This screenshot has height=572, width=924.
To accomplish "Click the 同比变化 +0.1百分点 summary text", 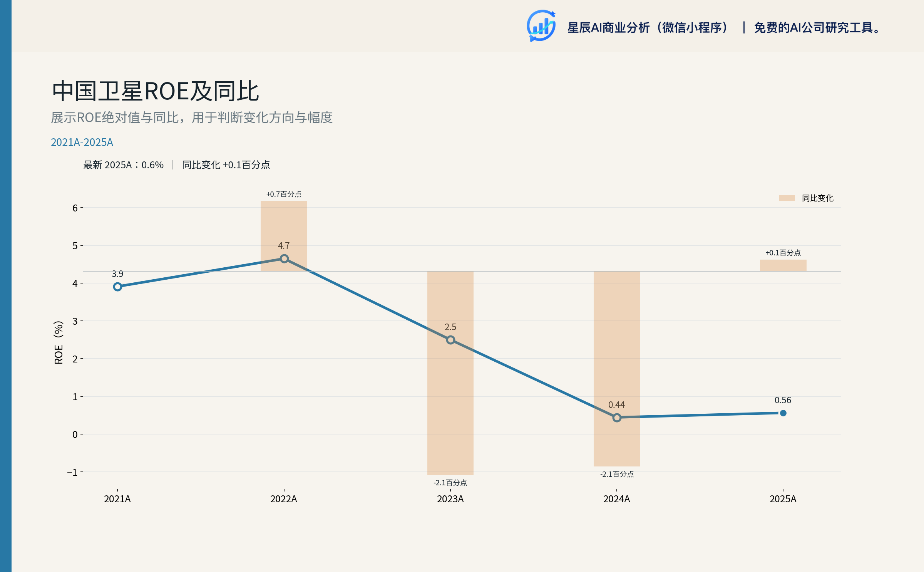I will (x=226, y=165).
